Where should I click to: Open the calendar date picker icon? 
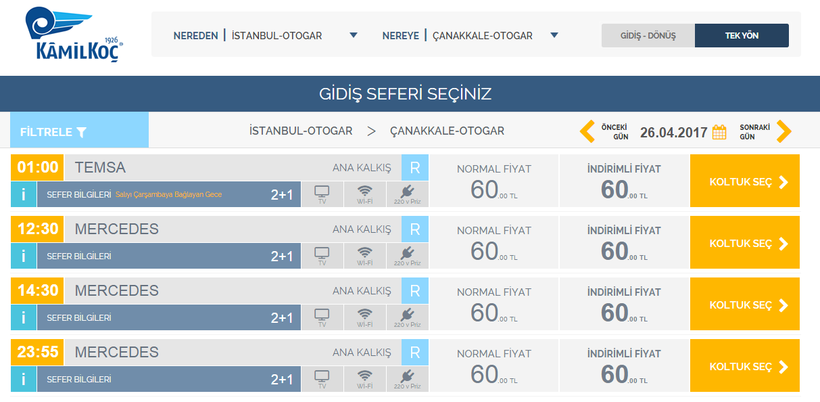[719, 132]
